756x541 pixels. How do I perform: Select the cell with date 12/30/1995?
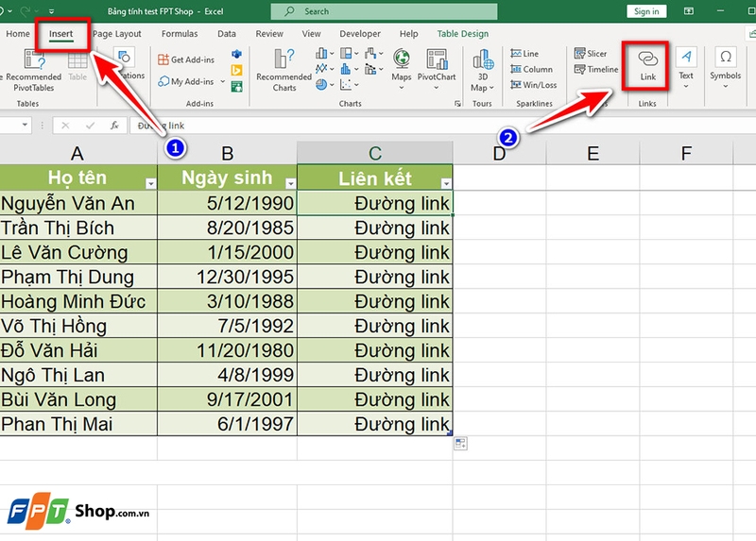pyautogui.click(x=227, y=277)
